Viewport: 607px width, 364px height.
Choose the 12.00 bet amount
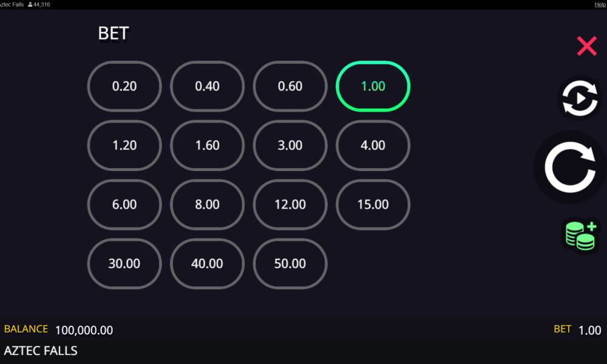point(290,204)
